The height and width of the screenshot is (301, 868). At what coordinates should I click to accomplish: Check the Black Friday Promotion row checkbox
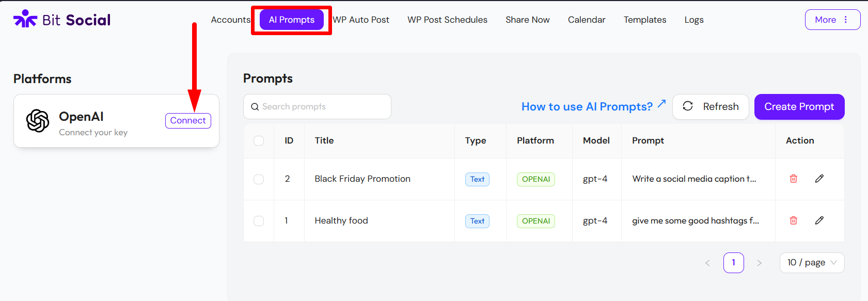tap(259, 179)
